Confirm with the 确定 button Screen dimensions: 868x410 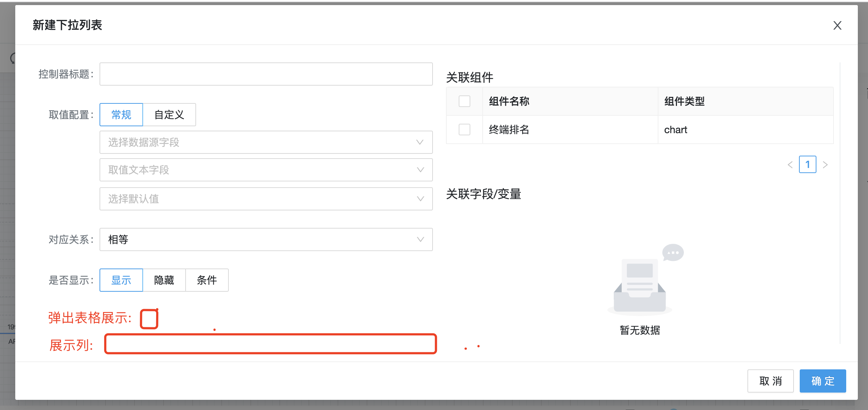[823, 381]
